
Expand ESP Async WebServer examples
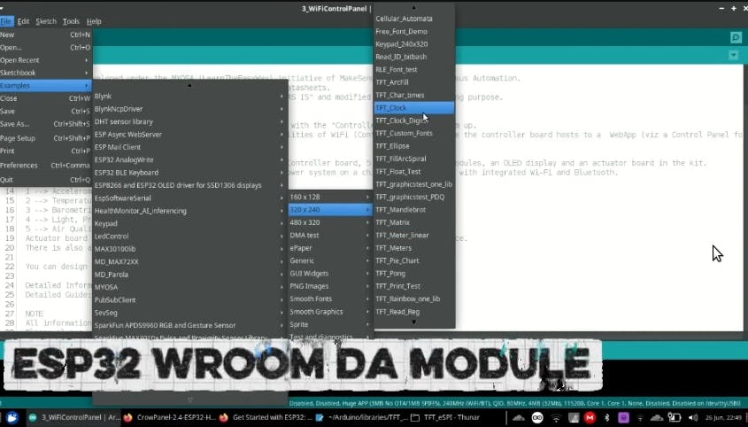[190, 135]
